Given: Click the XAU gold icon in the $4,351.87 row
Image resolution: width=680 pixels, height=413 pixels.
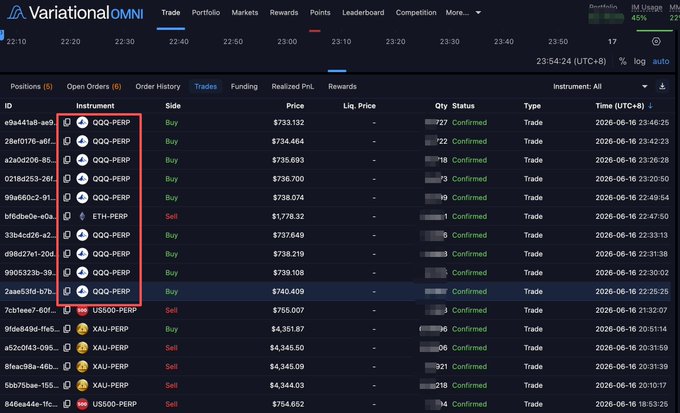Looking at the screenshot, I should pos(82,329).
